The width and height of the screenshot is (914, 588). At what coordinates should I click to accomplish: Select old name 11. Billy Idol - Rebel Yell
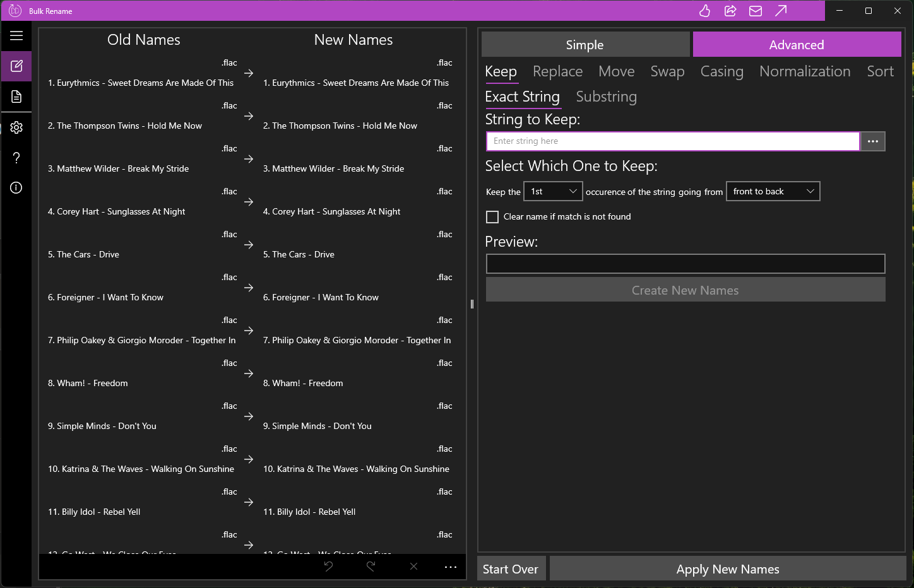tap(94, 512)
